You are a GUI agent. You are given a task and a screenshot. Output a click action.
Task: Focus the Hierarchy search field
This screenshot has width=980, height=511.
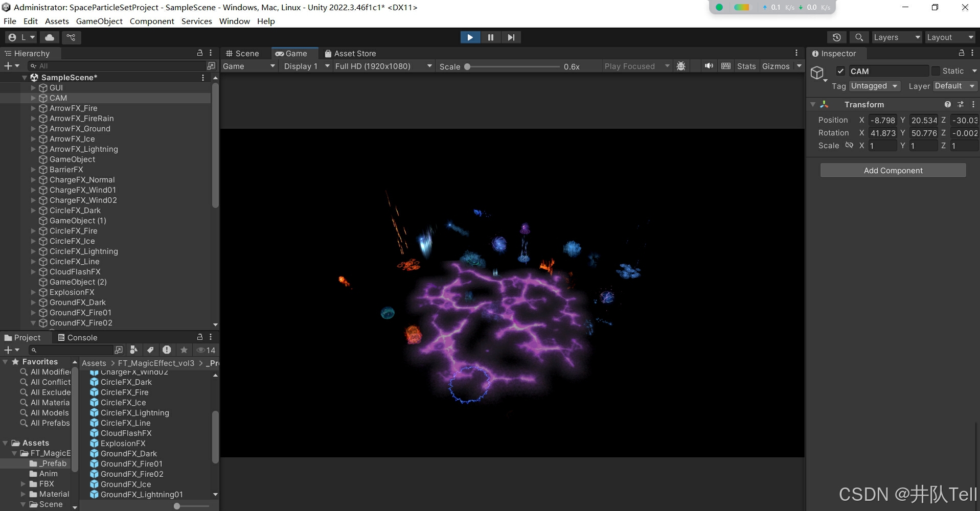118,66
